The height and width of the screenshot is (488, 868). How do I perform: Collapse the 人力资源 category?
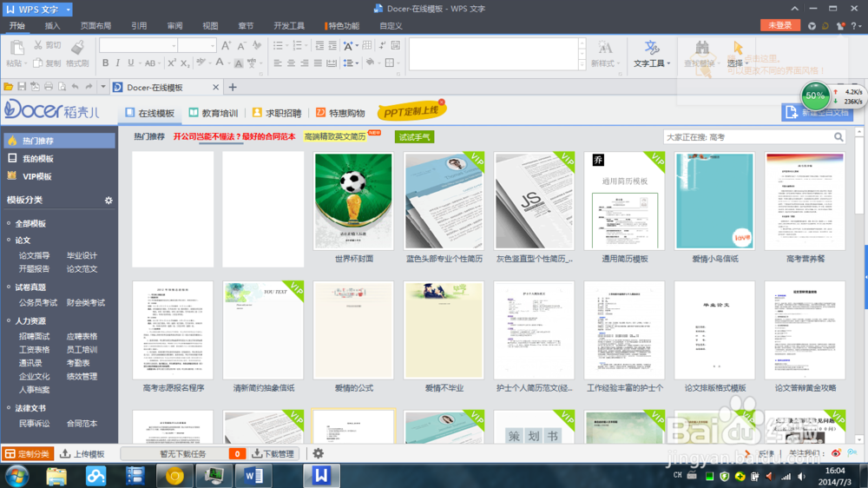(x=9, y=320)
